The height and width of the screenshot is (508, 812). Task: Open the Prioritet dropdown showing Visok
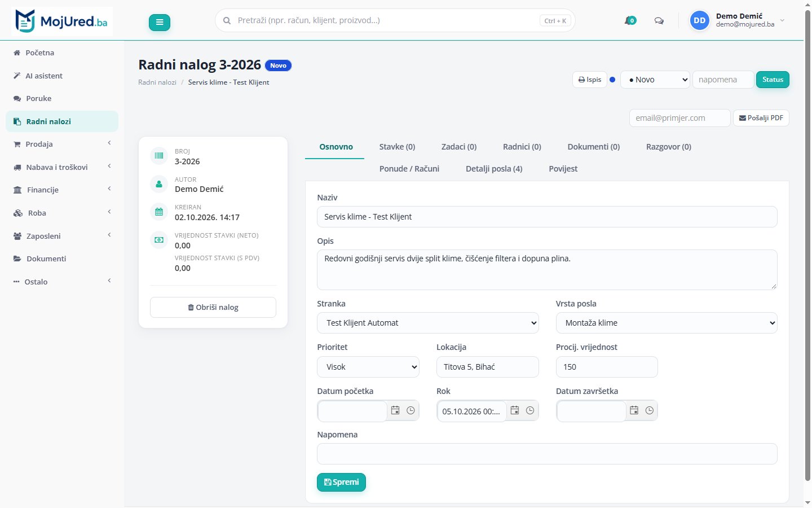(368, 367)
